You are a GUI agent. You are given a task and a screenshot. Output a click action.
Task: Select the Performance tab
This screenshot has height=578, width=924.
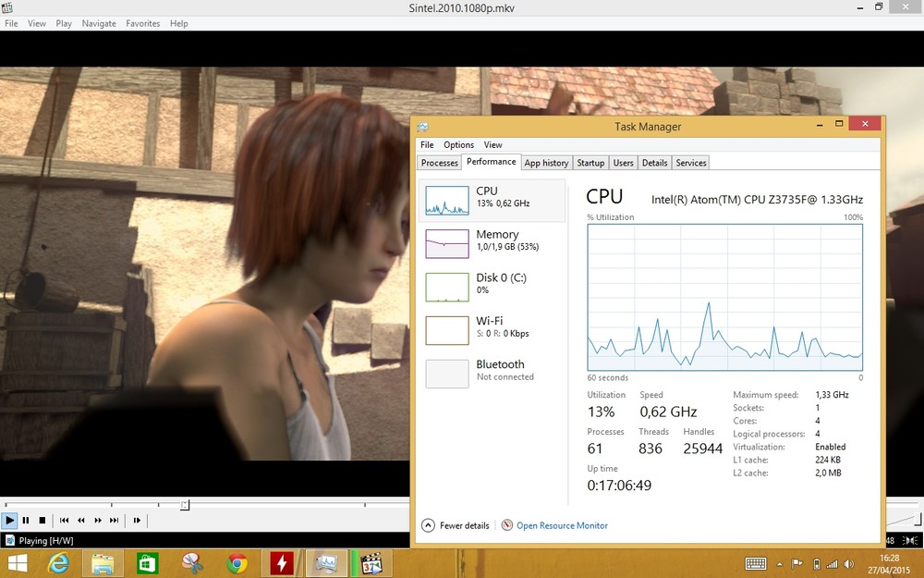(491, 162)
